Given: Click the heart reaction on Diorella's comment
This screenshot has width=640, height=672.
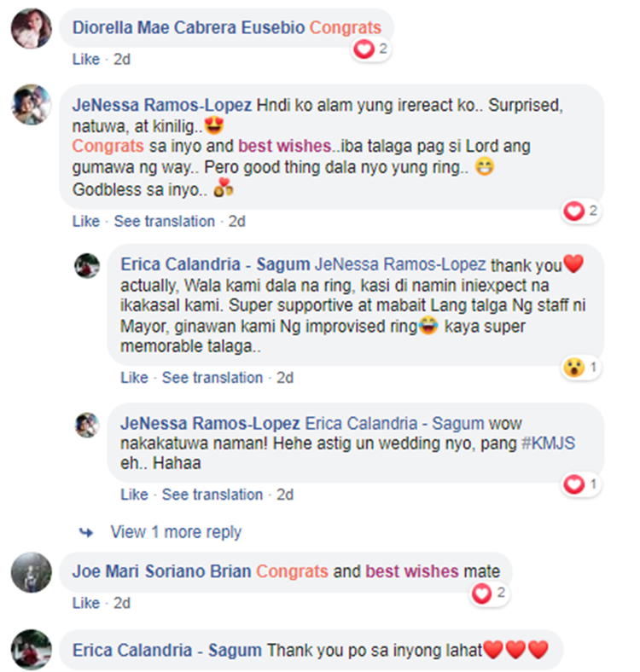Looking at the screenshot, I should pyautogui.click(x=364, y=49).
